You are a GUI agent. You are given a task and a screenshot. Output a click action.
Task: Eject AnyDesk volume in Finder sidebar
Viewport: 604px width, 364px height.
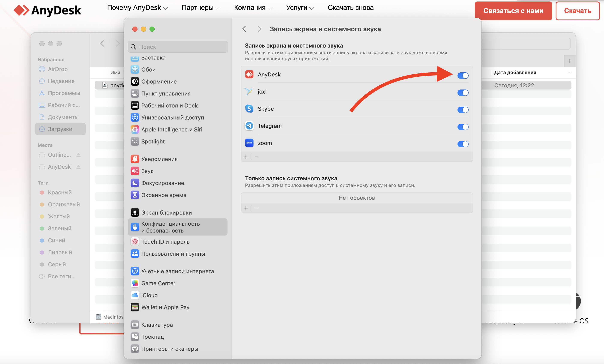pos(78,167)
